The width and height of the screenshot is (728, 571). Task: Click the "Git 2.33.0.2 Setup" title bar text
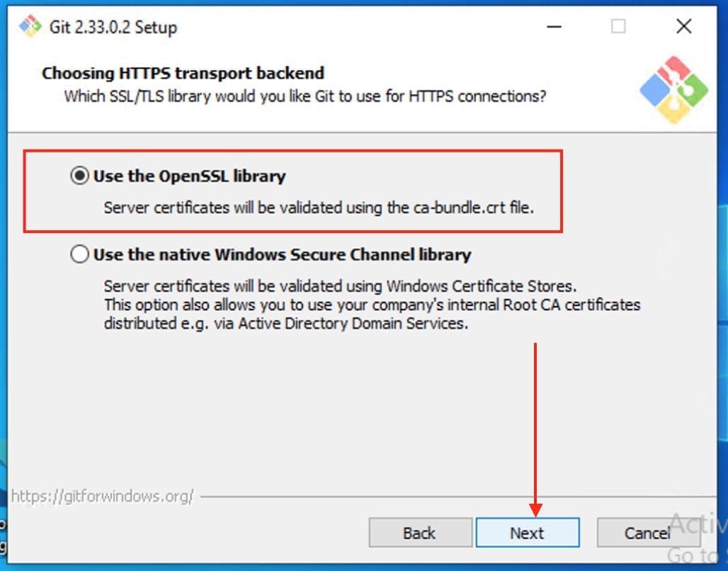pos(113,28)
